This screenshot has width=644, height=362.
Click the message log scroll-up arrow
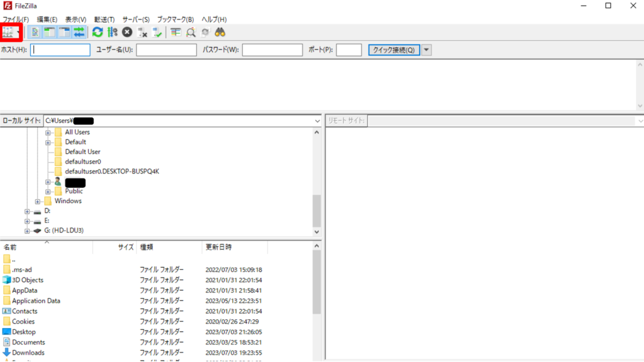coord(640,65)
